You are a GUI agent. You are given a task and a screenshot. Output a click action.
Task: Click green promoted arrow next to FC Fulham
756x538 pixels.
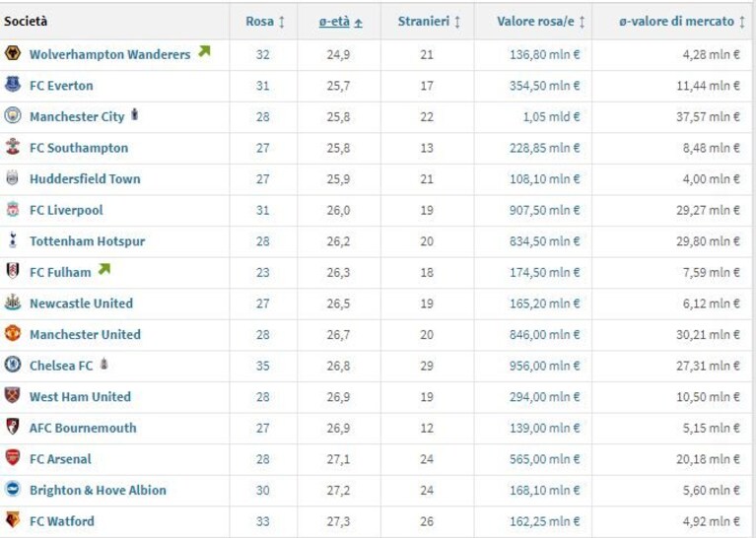[x=104, y=269]
